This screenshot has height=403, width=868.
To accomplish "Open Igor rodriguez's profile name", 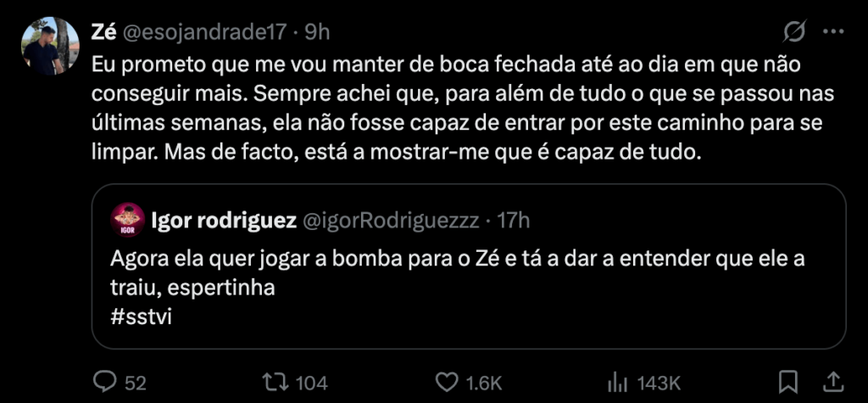I will (223, 221).
